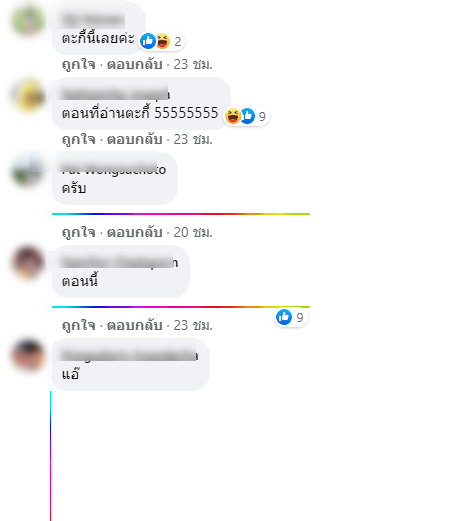Open the commenter avatar beside the ตะกี้นี้เลยค่ะ comment
The width and height of the screenshot is (462, 521).
pyautogui.click(x=28, y=20)
